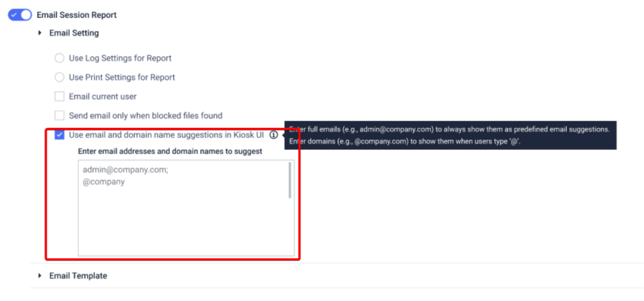
Task: Check the Email current user box
Action: point(59,96)
